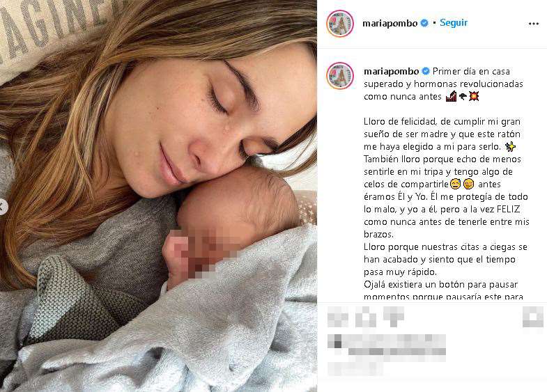Image resolution: width=547 pixels, height=392 pixels.
Task: Click verified badge next to caption username
Action: 426,71
